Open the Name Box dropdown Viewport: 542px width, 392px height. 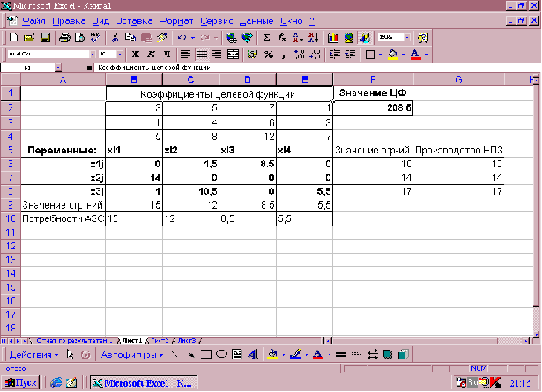click(58, 67)
